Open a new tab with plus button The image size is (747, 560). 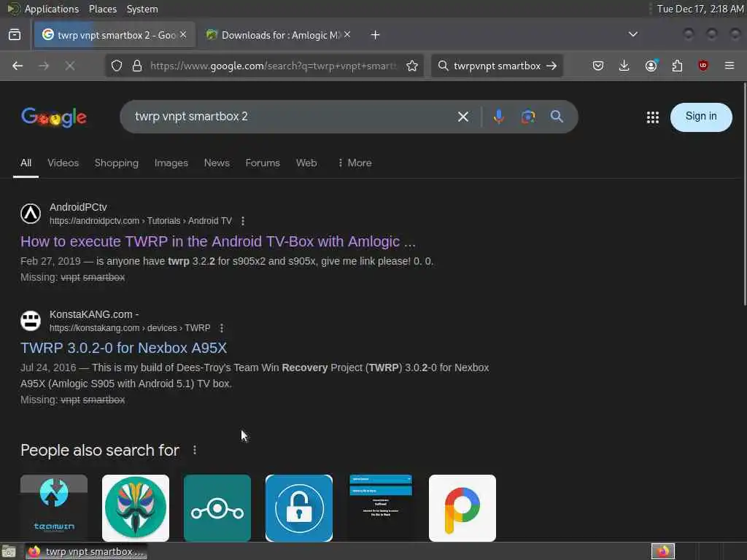[376, 35]
